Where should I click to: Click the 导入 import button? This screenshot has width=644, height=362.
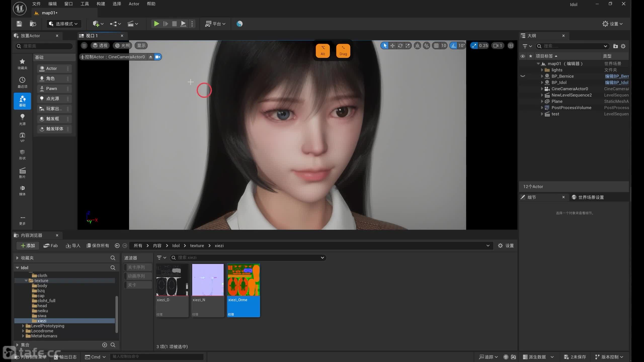pyautogui.click(x=73, y=246)
